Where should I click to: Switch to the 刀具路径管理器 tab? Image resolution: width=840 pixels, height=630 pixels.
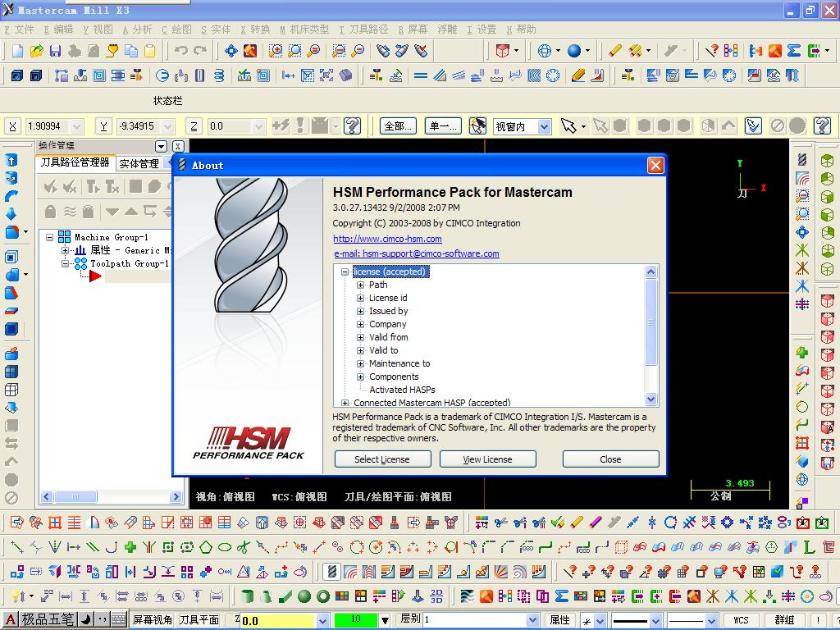[x=75, y=162]
